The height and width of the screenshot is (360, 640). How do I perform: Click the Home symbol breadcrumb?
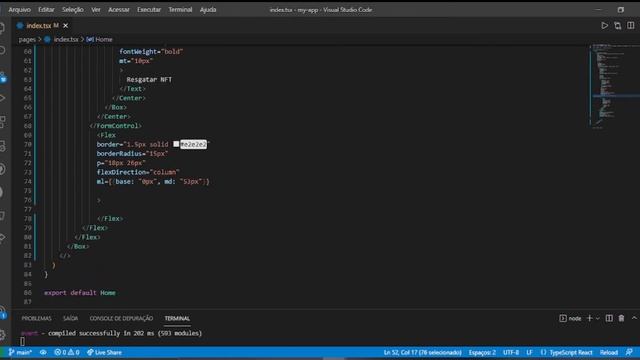pos(104,40)
